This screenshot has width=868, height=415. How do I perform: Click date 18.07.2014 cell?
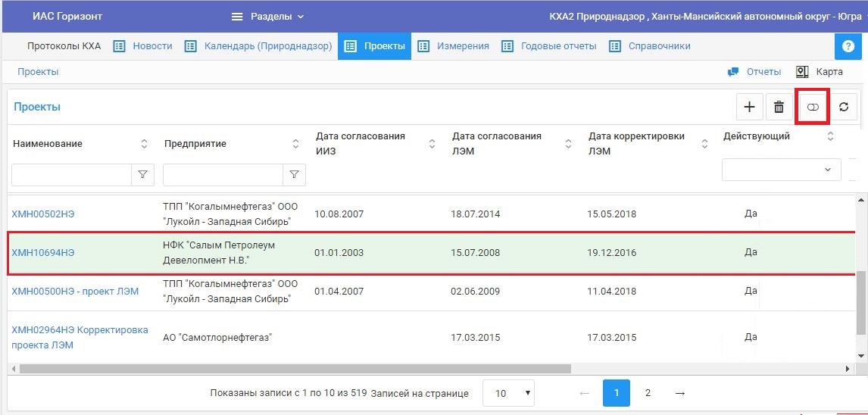click(x=476, y=214)
